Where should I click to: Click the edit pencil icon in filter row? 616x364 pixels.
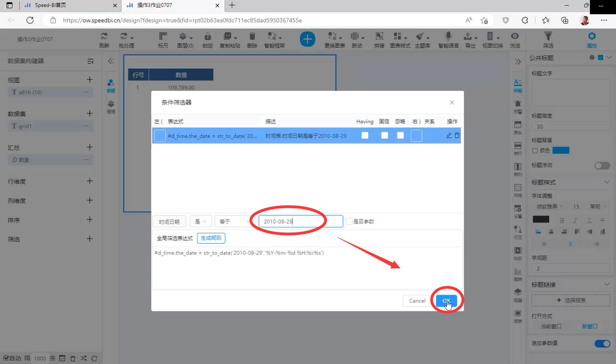tap(449, 136)
